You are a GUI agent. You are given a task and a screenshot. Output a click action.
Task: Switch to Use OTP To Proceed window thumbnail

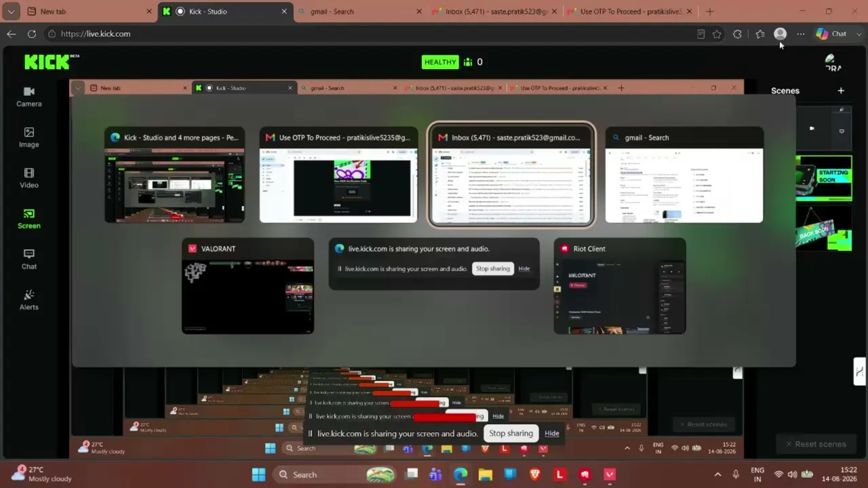[x=338, y=174]
